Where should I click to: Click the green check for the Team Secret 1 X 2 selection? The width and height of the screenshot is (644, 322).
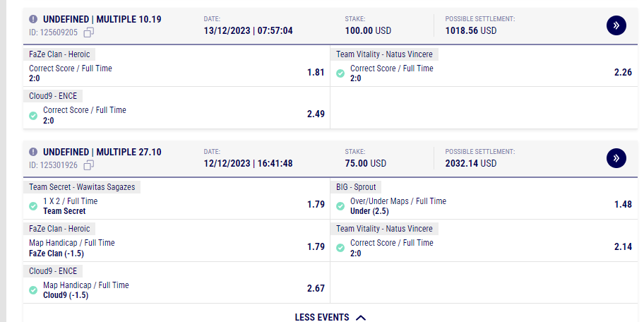pyautogui.click(x=33, y=206)
